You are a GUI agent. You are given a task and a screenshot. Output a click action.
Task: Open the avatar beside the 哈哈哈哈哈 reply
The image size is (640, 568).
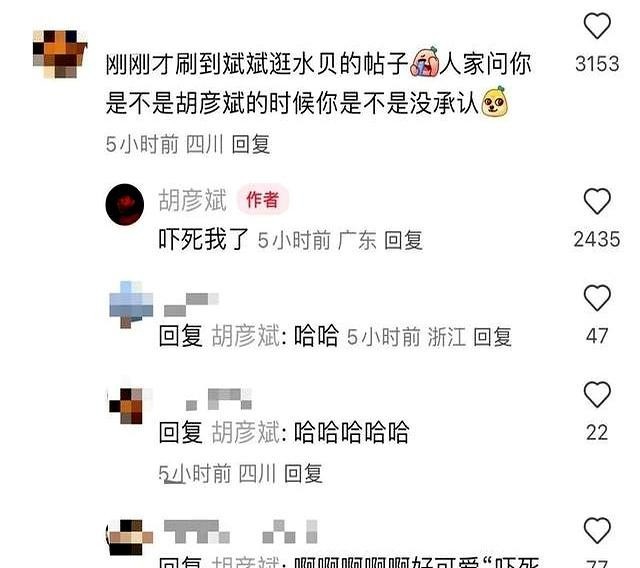point(127,406)
